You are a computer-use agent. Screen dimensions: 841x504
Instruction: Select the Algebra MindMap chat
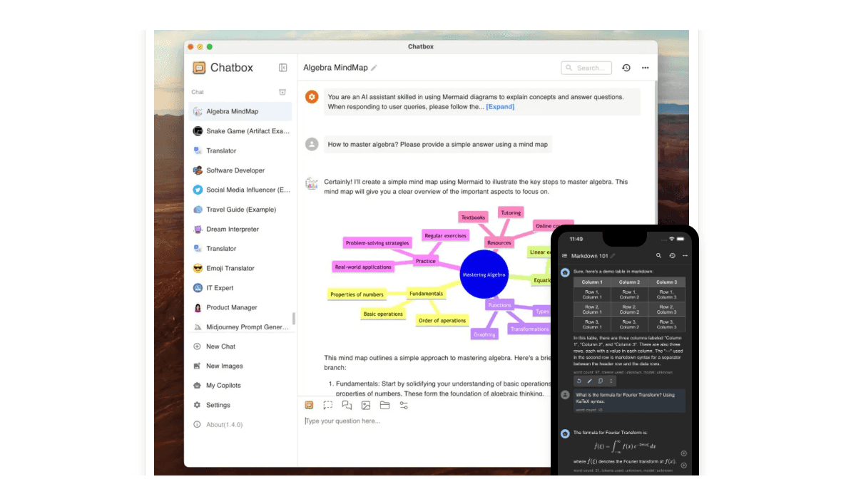point(240,111)
